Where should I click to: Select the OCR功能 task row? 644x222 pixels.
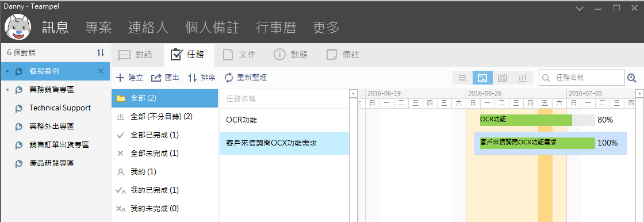[x=284, y=120]
